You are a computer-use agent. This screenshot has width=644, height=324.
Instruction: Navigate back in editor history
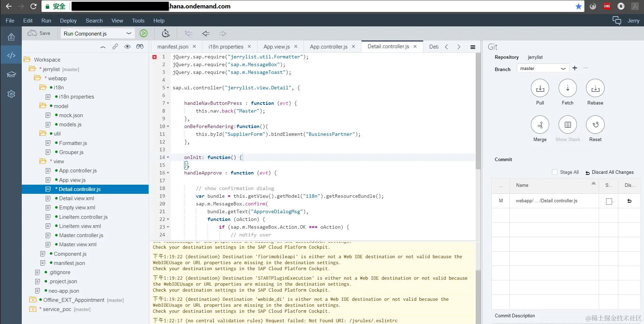(x=206, y=33)
